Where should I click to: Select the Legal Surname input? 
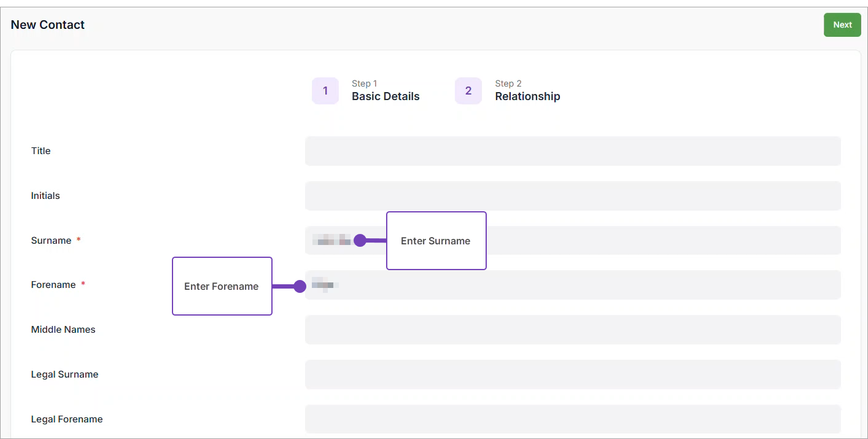click(572, 375)
